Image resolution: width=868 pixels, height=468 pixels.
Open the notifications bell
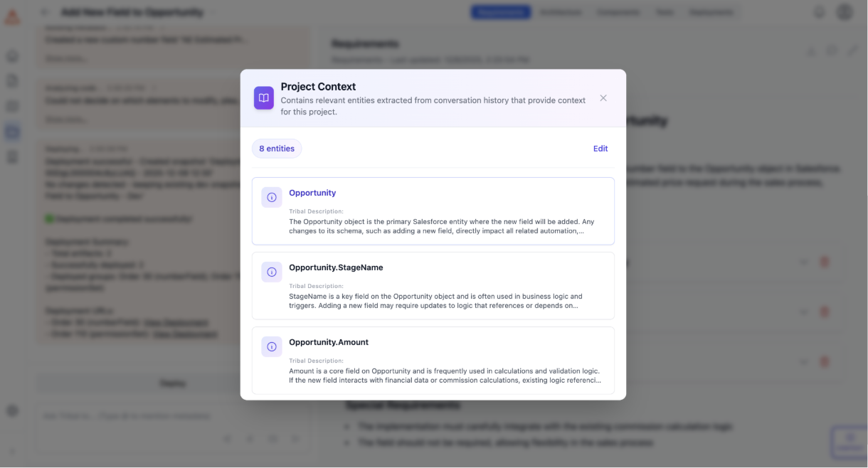click(820, 12)
